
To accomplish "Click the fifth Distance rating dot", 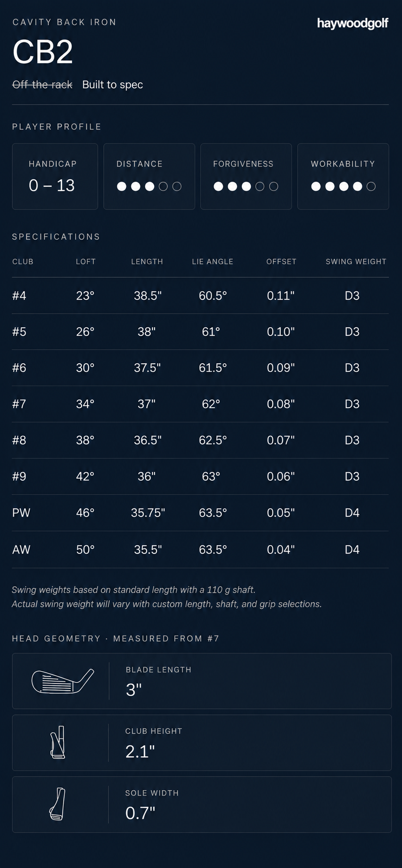I will [x=177, y=186].
